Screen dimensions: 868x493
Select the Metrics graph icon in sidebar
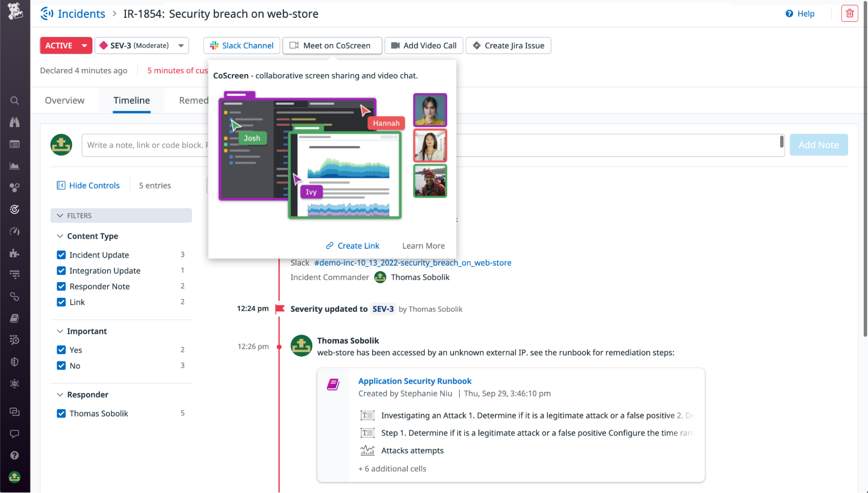(x=15, y=165)
